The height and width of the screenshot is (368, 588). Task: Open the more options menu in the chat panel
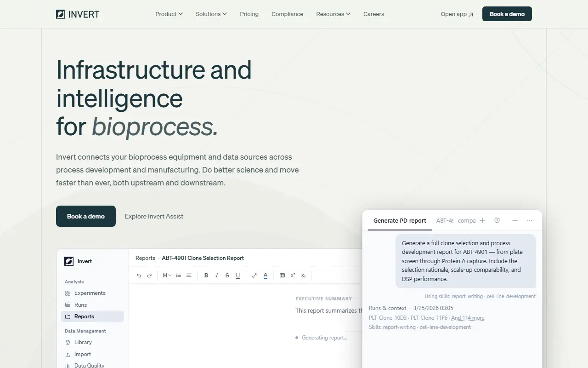pyautogui.click(x=530, y=221)
